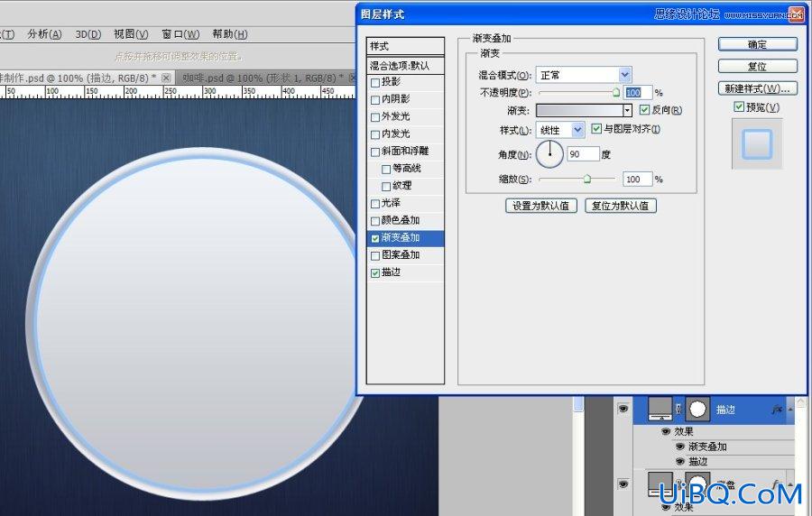This screenshot has width=812, height=516.
Task: Tick the 等高线 contour checkbox
Action: [386, 169]
